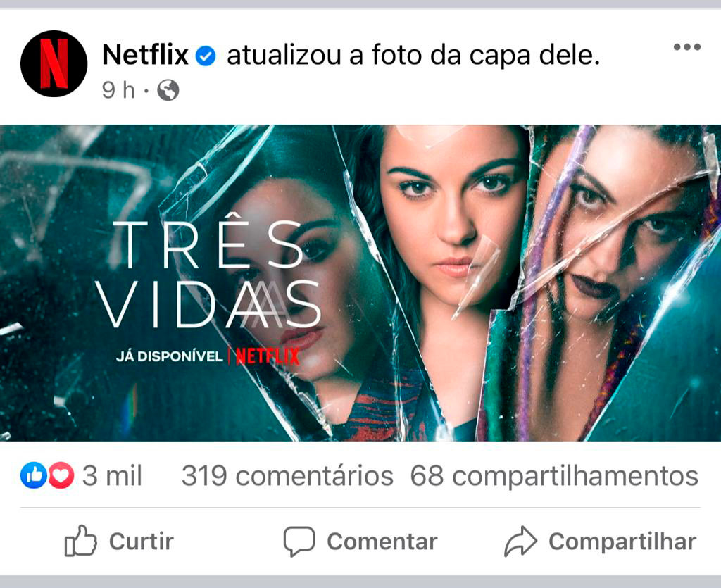
Task: Click the globe public audience icon
Action: point(168,90)
